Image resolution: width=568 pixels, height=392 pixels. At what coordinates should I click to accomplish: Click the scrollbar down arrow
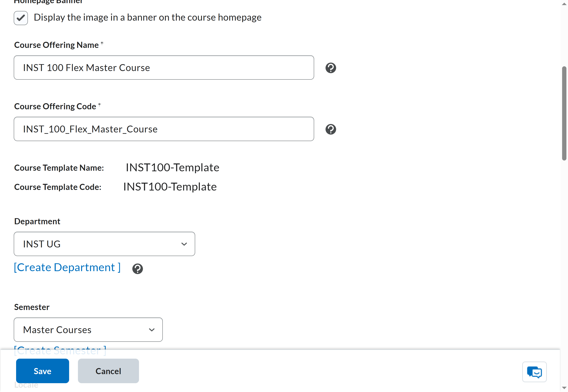564,388
